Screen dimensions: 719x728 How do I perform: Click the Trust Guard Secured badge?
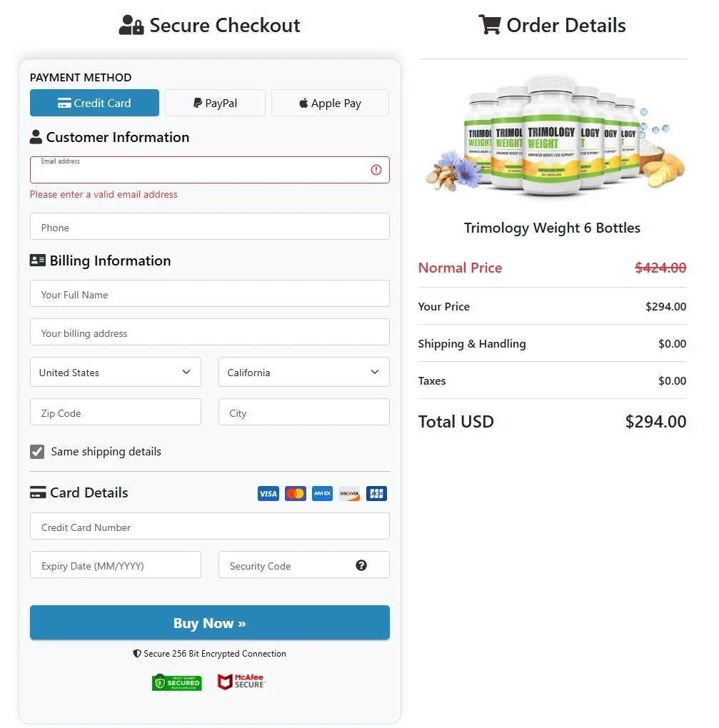pos(176,682)
